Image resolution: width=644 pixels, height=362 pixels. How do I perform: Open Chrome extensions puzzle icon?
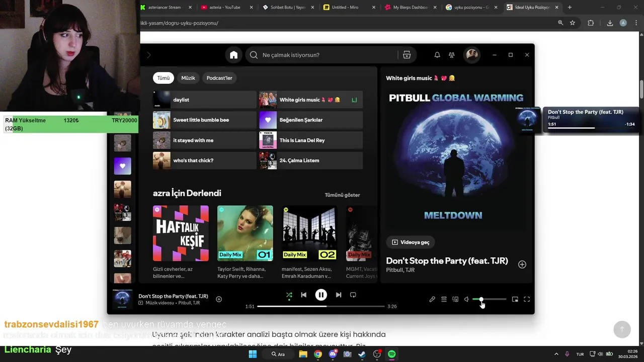[x=591, y=23]
